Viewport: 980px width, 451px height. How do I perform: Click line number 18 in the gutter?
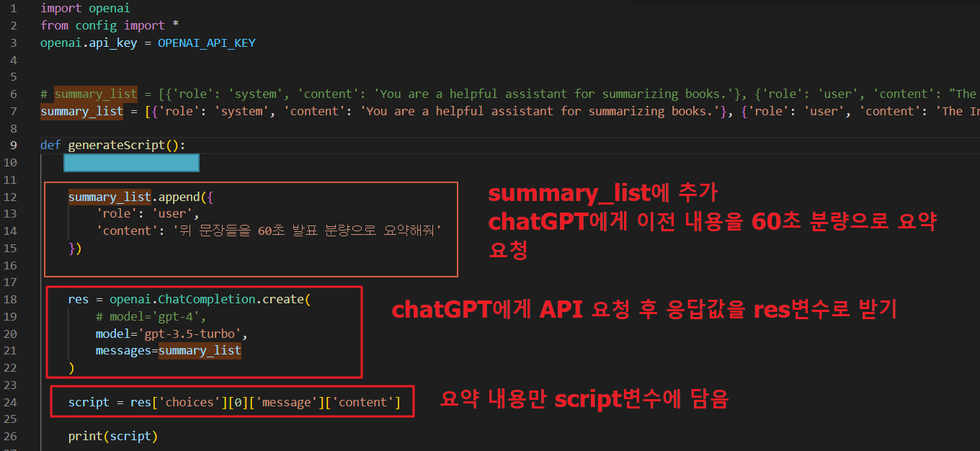click(x=10, y=299)
